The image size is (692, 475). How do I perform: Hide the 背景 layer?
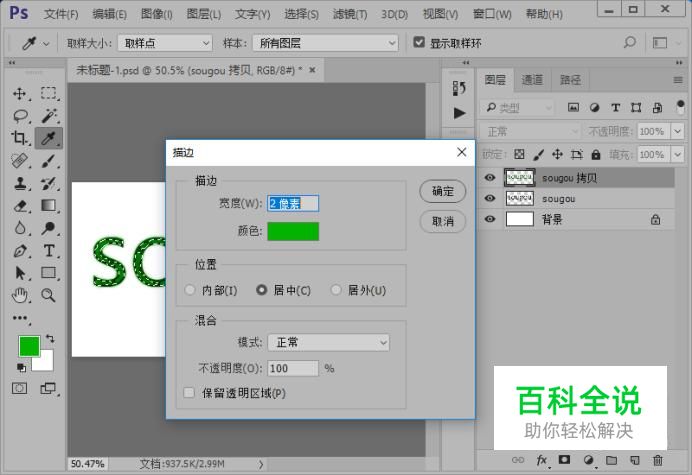tap(490, 219)
